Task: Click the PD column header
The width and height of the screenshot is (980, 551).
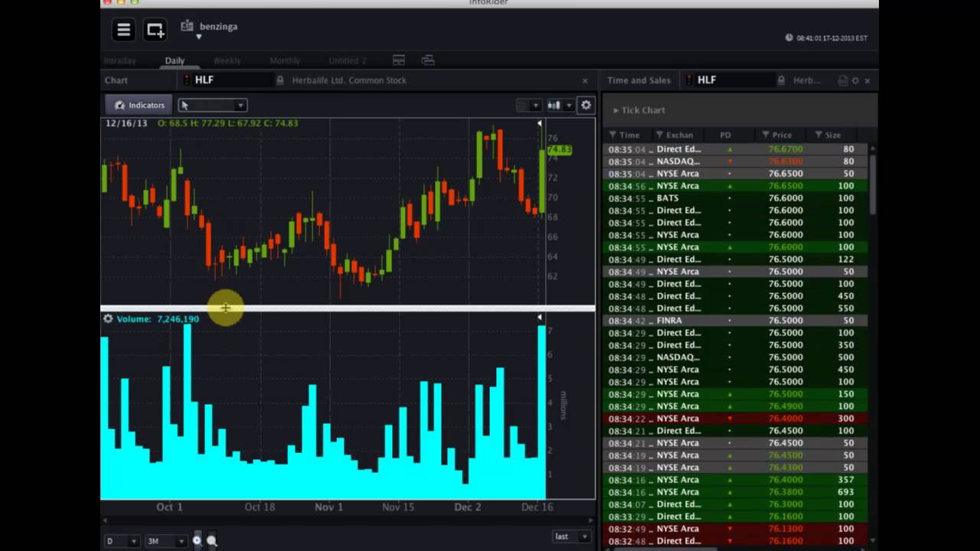Action: (725, 135)
